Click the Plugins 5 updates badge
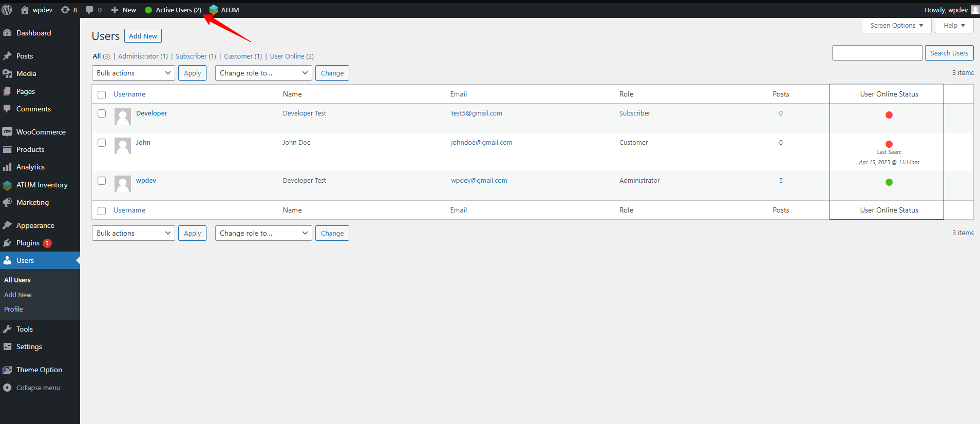The width and height of the screenshot is (980, 424). (x=47, y=243)
